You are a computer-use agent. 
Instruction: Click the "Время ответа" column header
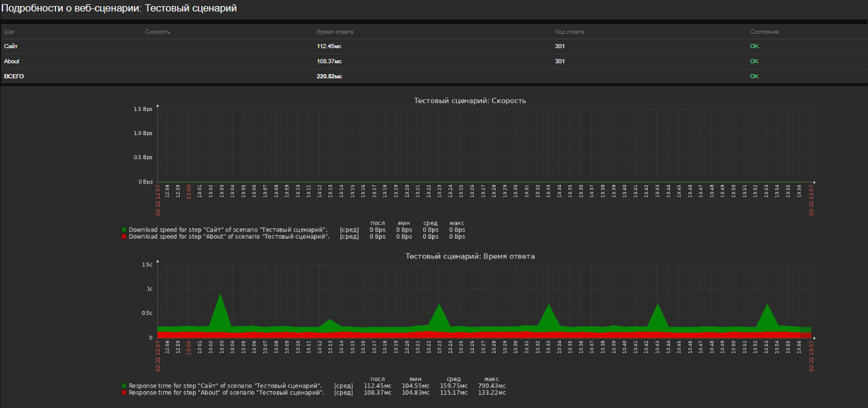tap(335, 31)
